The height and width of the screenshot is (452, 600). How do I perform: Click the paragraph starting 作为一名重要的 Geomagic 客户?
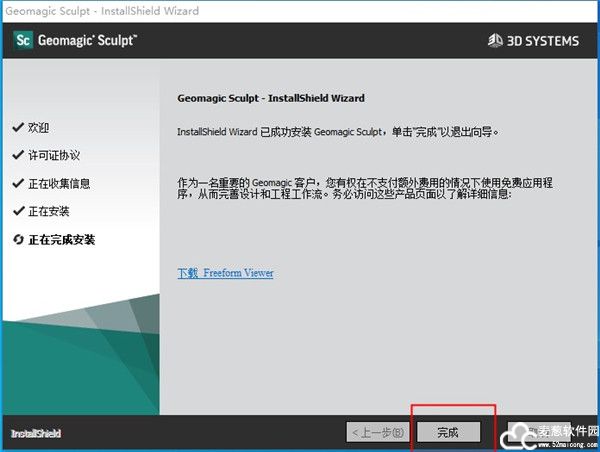tap(365, 188)
